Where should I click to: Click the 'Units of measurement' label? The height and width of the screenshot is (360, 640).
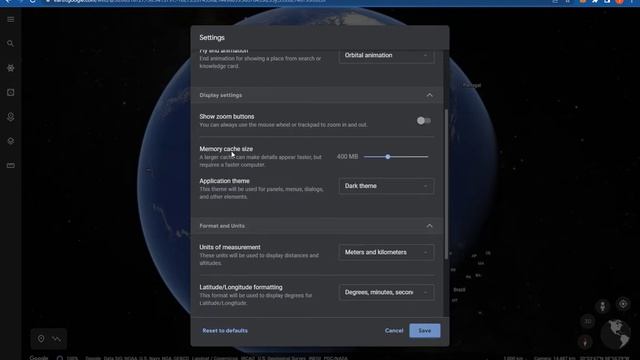point(230,247)
